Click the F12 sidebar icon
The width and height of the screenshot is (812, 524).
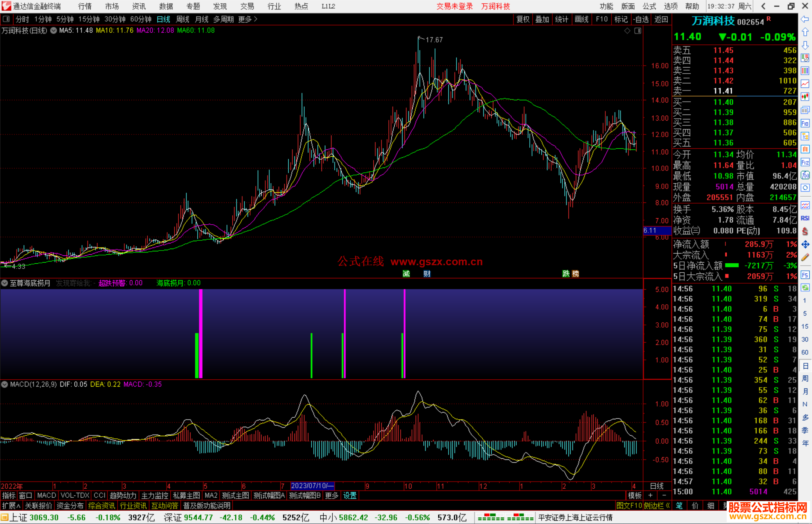click(x=805, y=162)
